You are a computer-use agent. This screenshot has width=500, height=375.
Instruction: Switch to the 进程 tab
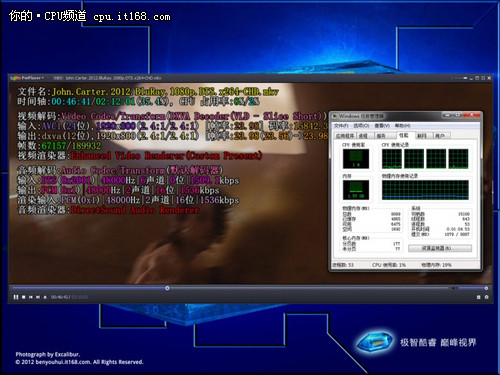point(363,136)
